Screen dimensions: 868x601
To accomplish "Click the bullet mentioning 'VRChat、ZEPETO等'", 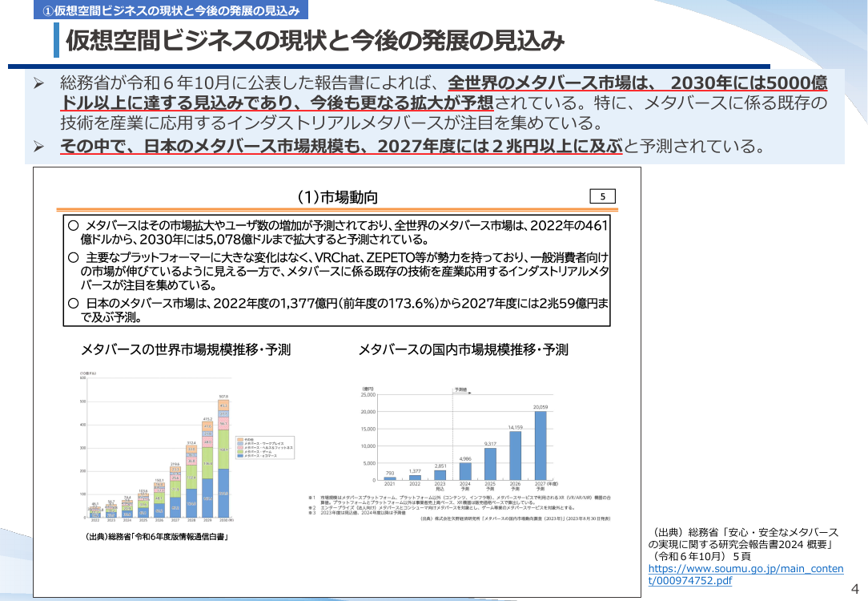I will pos(338,271).
